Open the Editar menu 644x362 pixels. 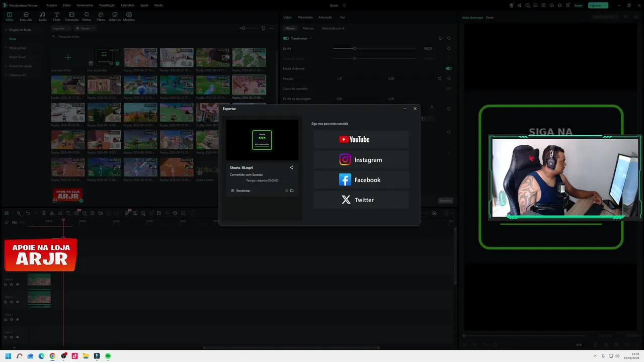click(66, 5)
